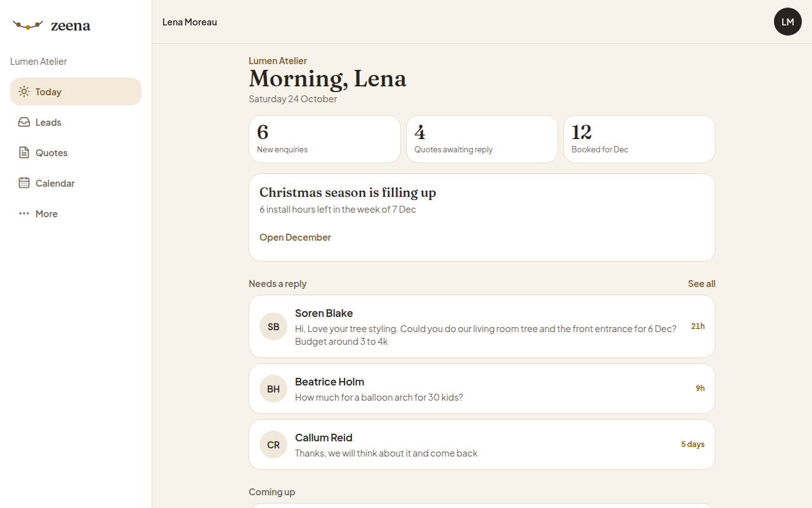
Task: Click Soren Blake's SB avatar
Action: point(273,326)
